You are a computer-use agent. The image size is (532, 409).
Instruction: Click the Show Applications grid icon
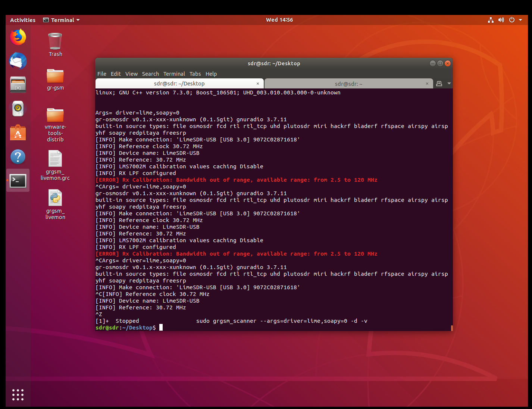(x=18, y=394)
